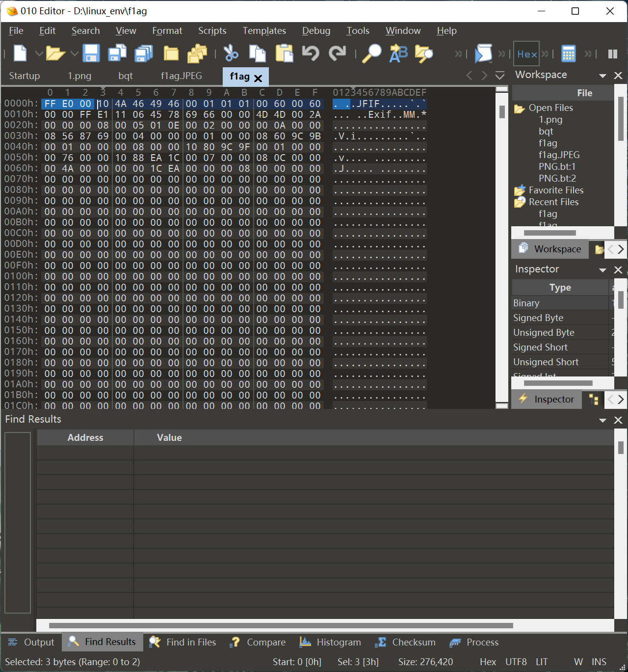Click the Copy icon
628x672 pixels.
[x=257, y=53]
